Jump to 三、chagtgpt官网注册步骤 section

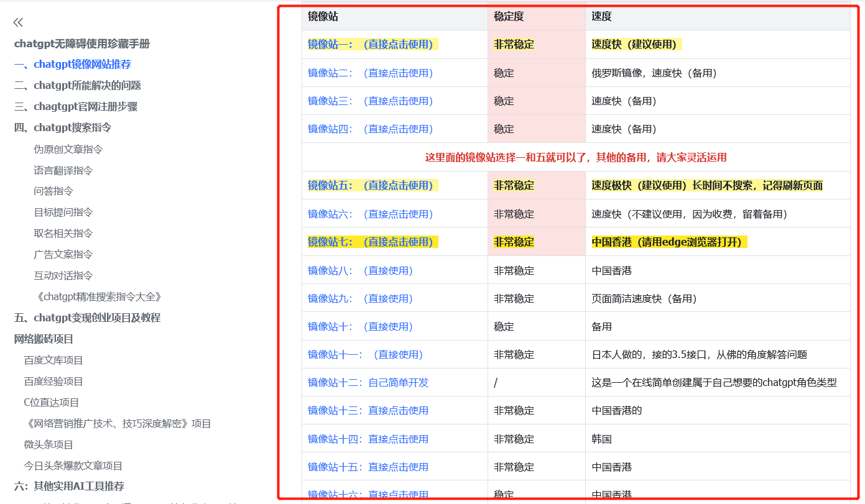(x=76, y=106)
